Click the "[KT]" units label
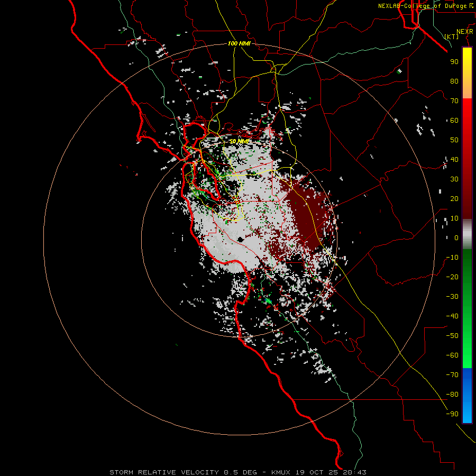 [x=452, y=36]
